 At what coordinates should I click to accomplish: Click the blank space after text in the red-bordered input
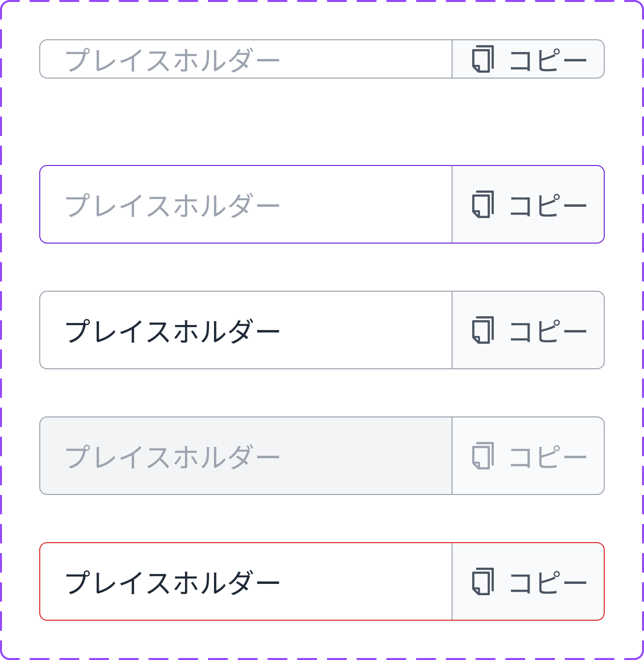(x=366, y=582)
